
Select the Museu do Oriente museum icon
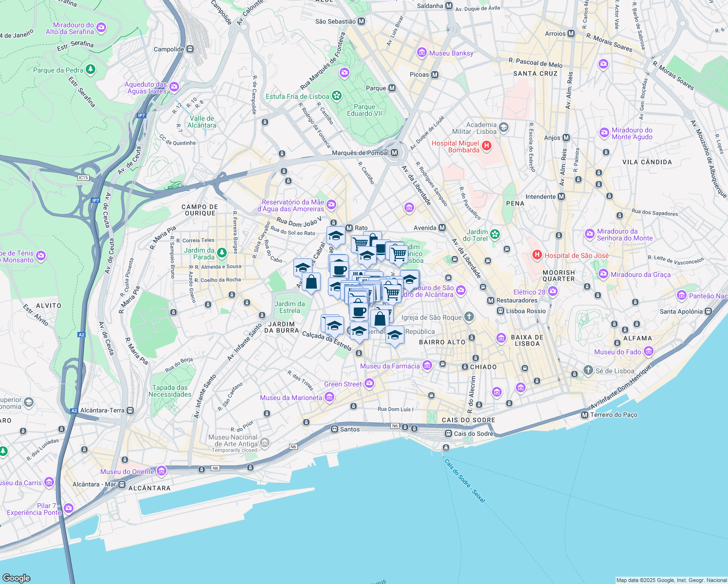click(x=162, y=471)
